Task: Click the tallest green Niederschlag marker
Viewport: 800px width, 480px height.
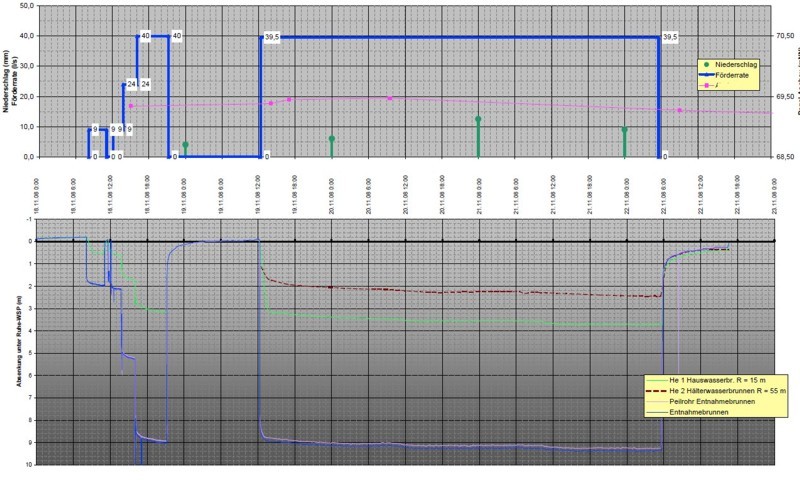Action: pos(478,120)
